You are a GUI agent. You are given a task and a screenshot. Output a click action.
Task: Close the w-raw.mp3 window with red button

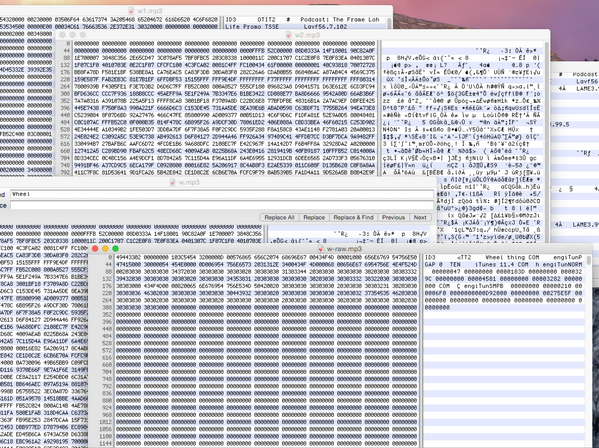pos(95,249)
